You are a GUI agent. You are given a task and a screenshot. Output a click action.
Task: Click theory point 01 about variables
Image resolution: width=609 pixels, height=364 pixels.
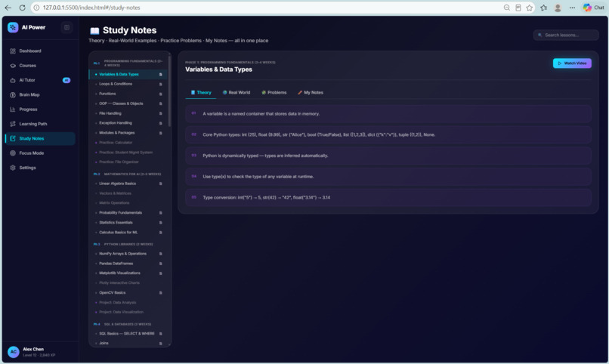pos(388,114)
